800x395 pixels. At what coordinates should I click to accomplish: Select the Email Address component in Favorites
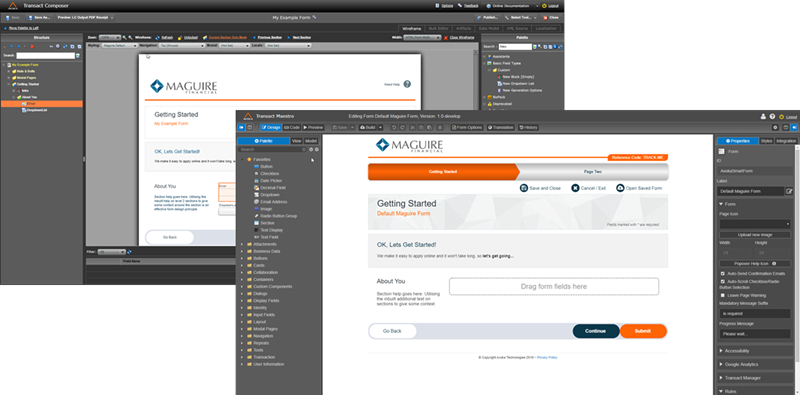click(x=274, y=202)
